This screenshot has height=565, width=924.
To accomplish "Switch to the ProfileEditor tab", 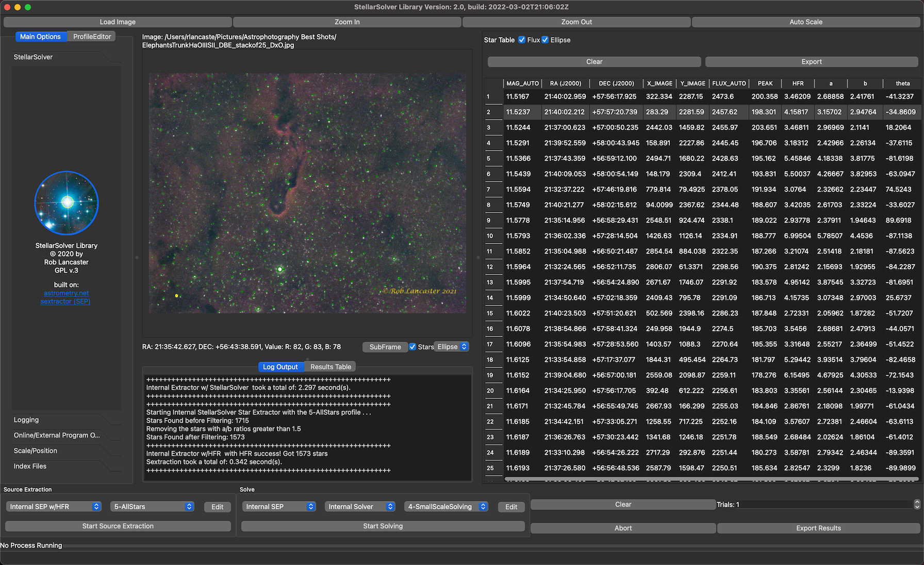I will coord(92,37).
